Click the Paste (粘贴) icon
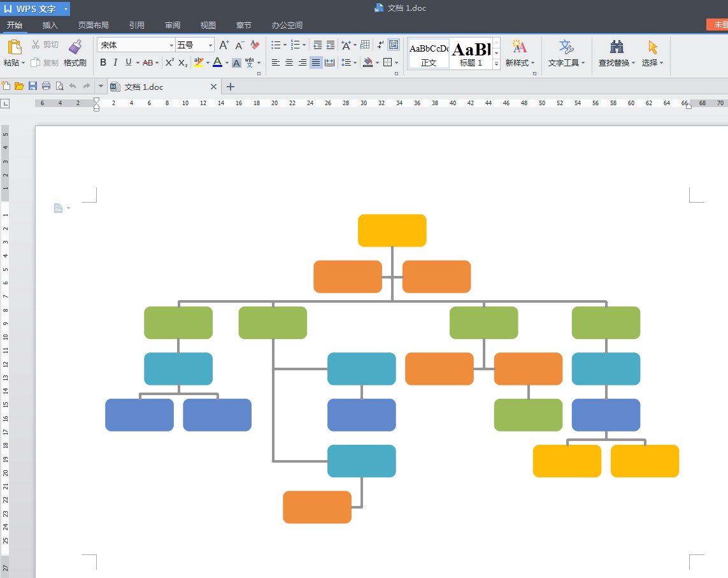Viewport: 728px width, 578px height. (x=15, y=47)
